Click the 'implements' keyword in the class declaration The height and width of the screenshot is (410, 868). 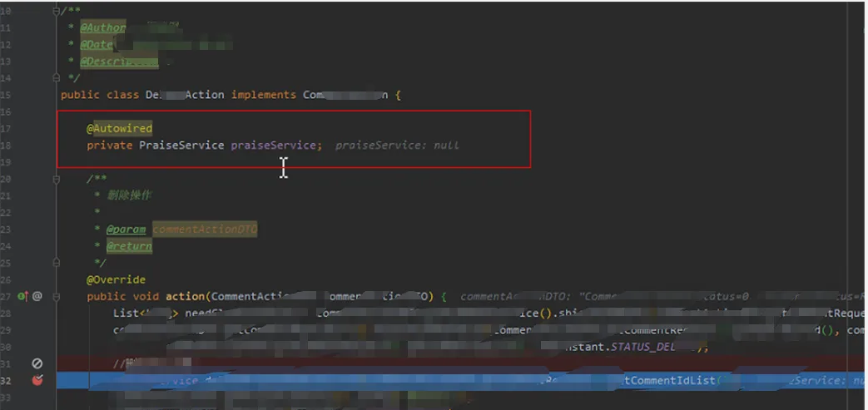coord(264,95)
